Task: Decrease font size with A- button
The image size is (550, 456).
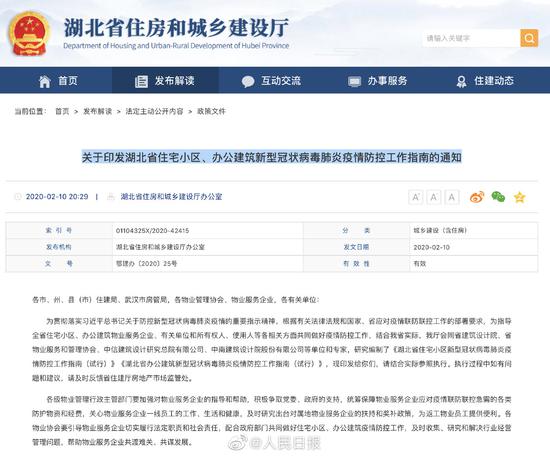Action: coord(434,197)
